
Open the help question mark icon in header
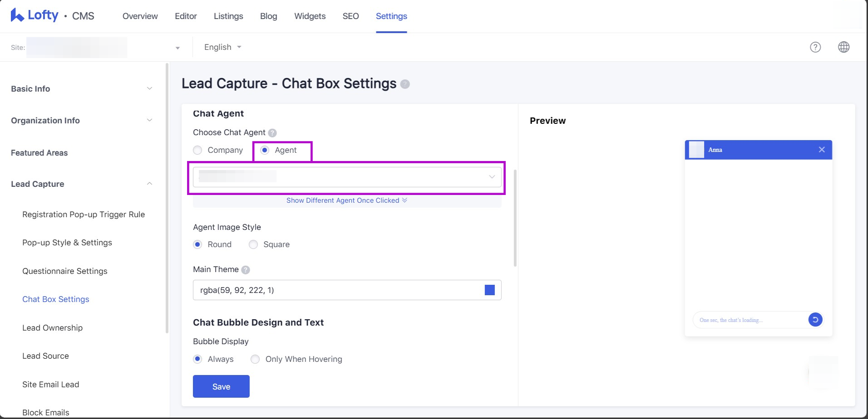(x=815, y=47)
